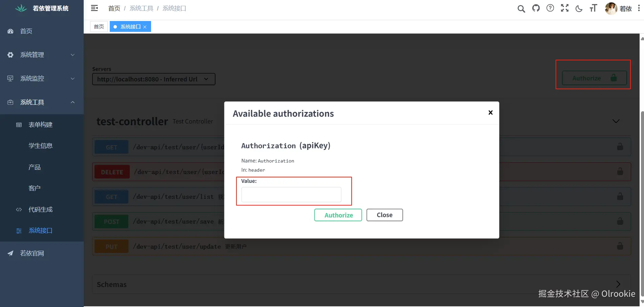
Task: Close the Available authorizations dialog with X
Action: [x=490, y=113]
